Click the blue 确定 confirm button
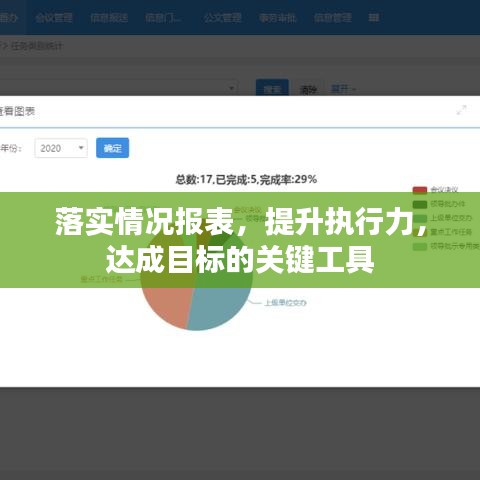Image resolution: width=480 pixels, height=480 pixels. click(x=112, y=148)
